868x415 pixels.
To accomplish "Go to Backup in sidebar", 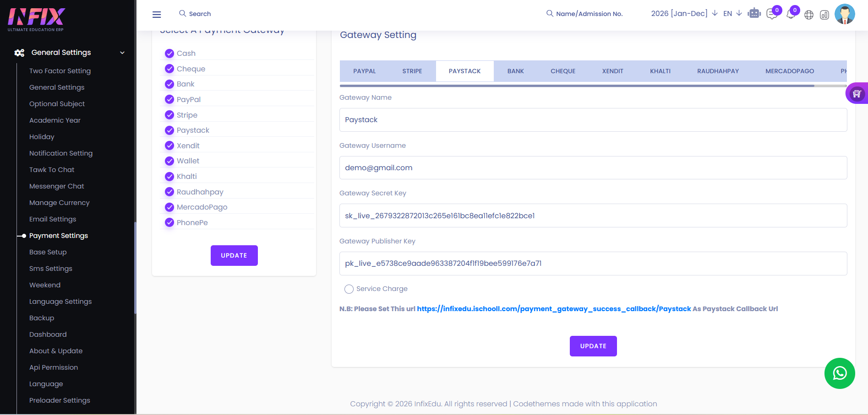I will [x=42, y=318].
